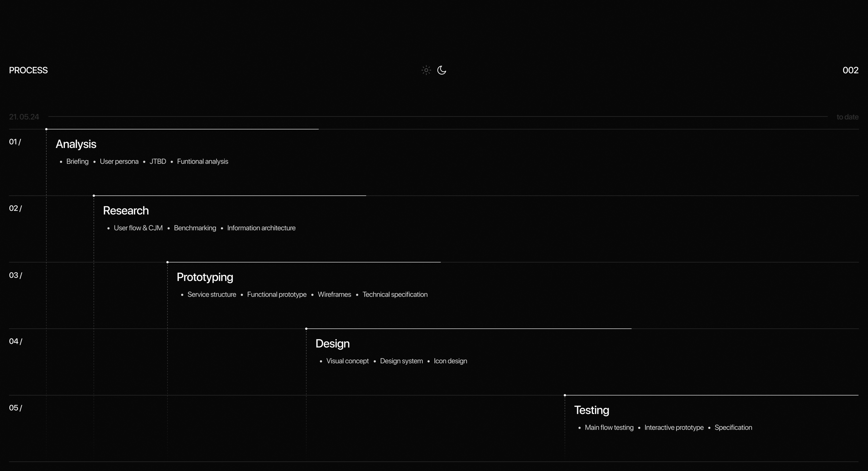Select the Research stage title

point(126,210)
